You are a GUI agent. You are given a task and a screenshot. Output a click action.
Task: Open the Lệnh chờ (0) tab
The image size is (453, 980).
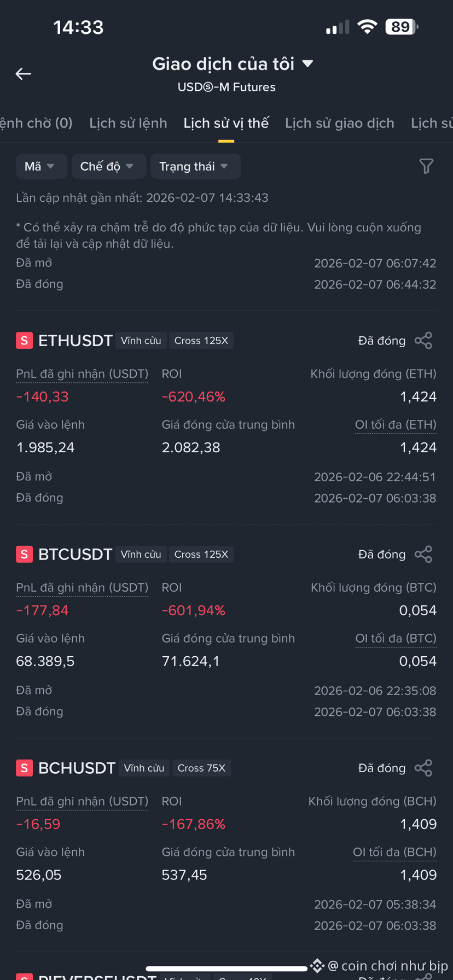click(36, 123)
